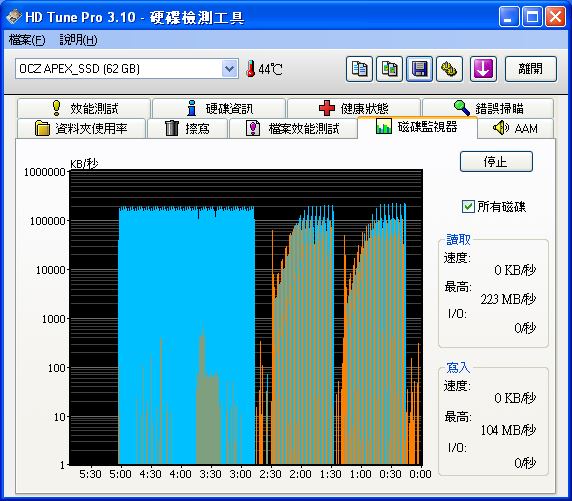This screenshot has height=501, width=572.
Task: Switch to the AAM tab
Action: pos(515,128)
